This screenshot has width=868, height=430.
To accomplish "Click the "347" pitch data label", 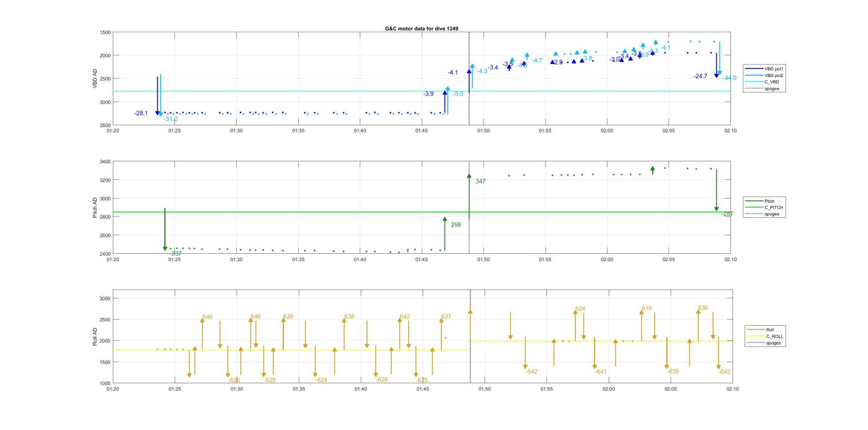I will (480, 181).
